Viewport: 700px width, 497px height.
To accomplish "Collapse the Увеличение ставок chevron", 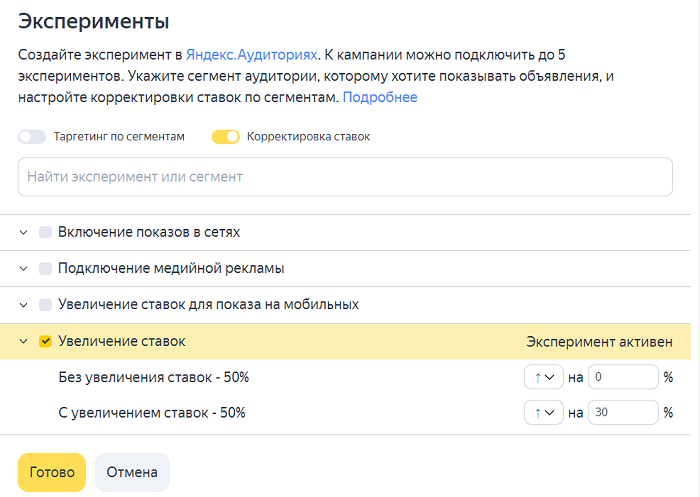I will [24, 341].
